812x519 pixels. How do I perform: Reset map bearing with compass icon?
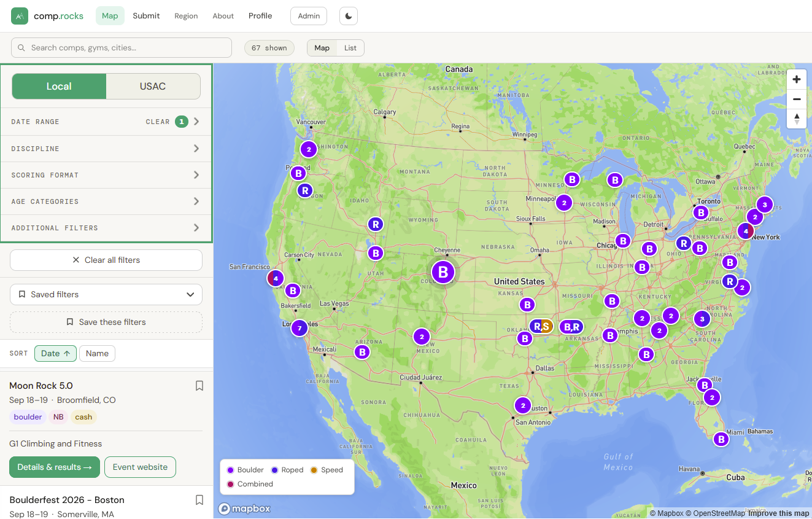[797, 119]
